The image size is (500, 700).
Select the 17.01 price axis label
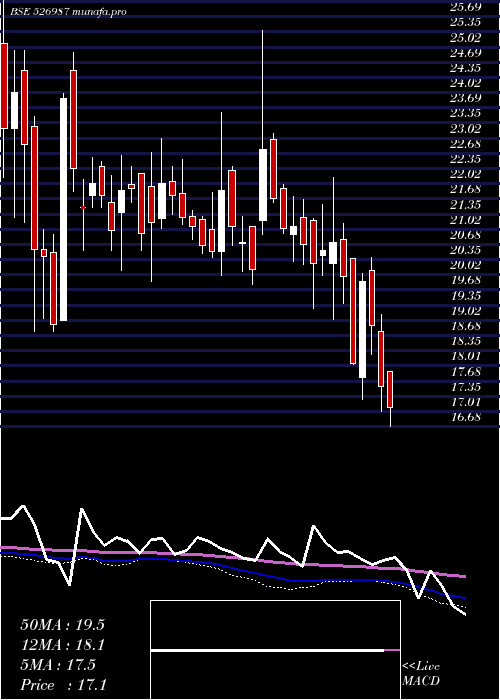[x=465, y=402]
